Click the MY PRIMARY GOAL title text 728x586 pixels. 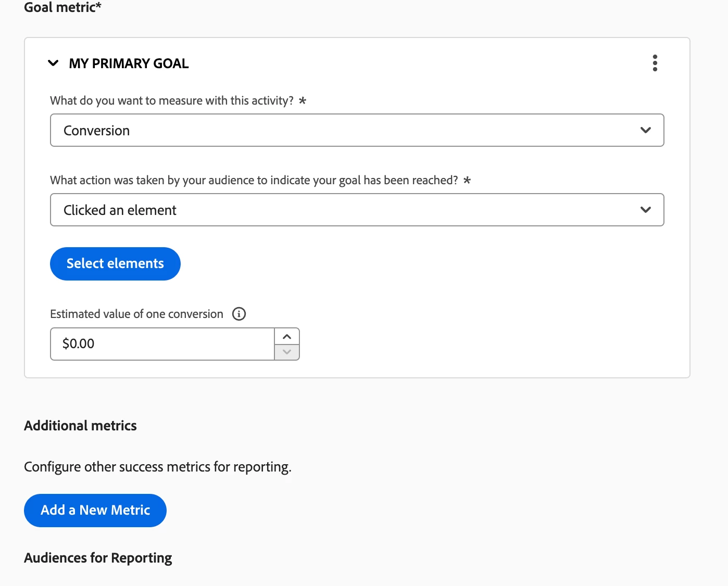point(129,63)
